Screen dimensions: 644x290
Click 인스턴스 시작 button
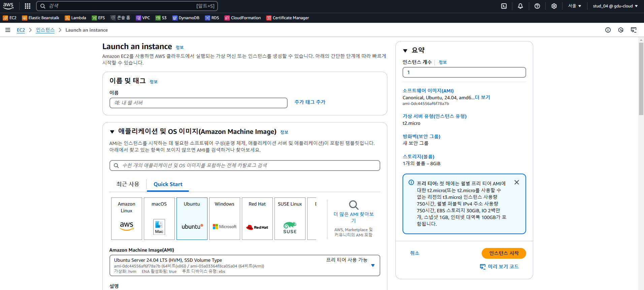point(504,253)
